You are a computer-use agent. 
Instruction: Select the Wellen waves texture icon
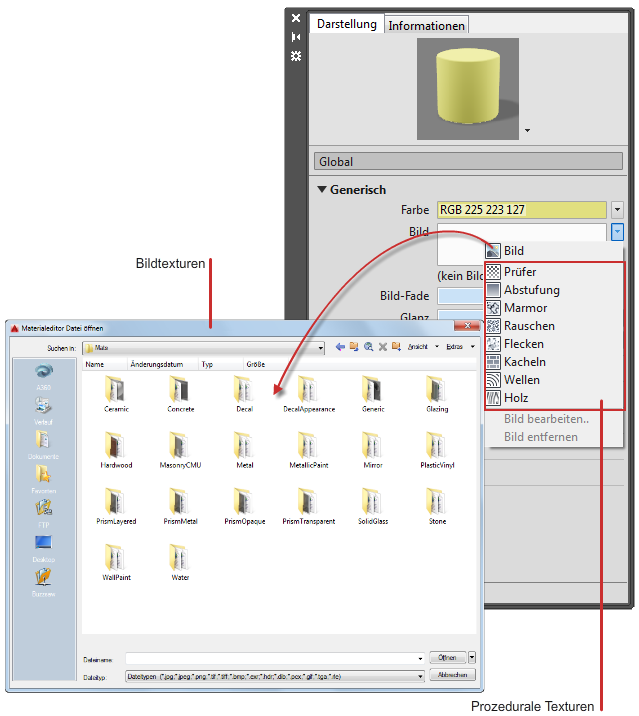(493, 379)
